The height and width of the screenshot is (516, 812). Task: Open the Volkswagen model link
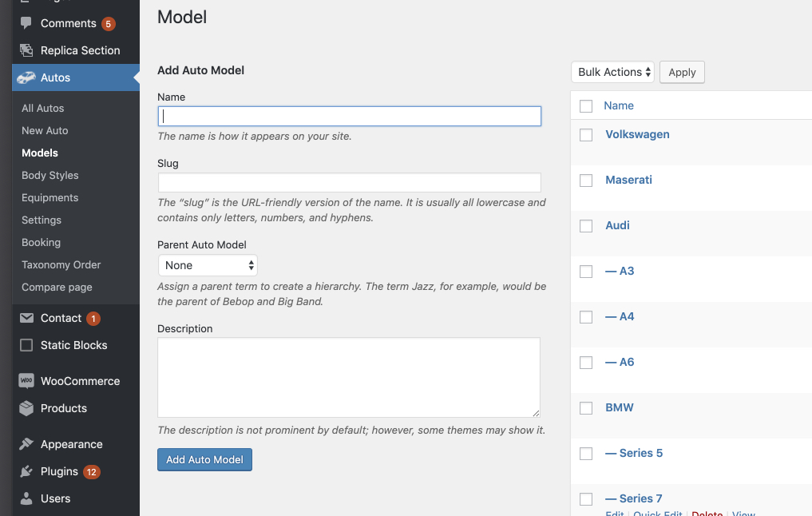click(x=637, y=134)
